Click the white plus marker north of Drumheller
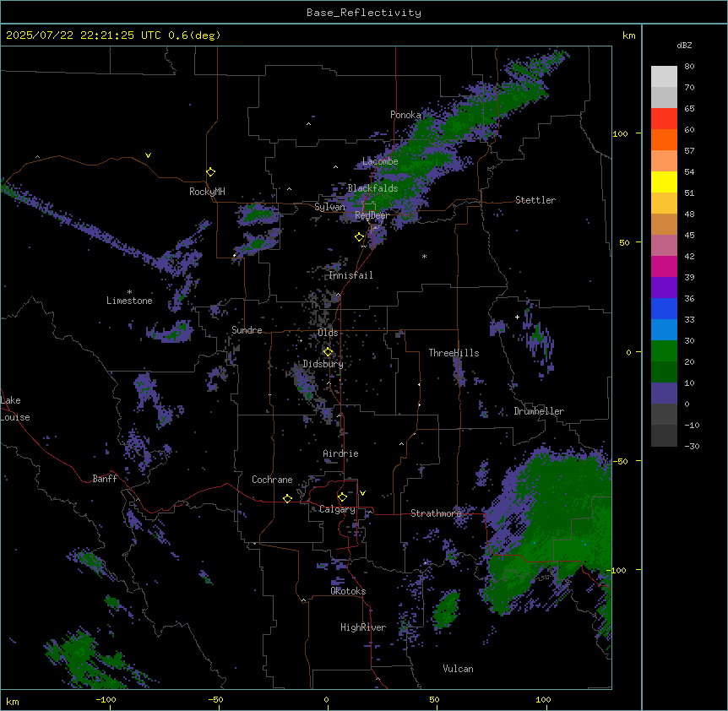The width and height of the screenshot is (728, 711). coord(517,317)
